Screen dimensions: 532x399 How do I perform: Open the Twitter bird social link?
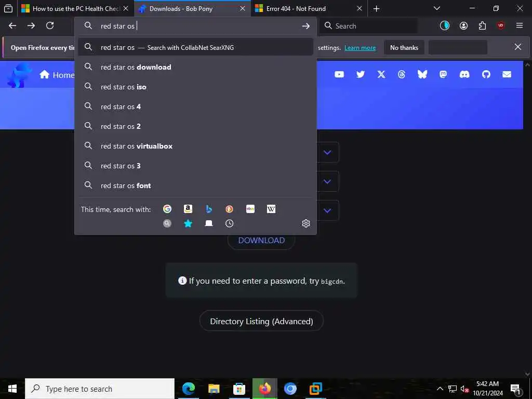(x=361, y=74)
